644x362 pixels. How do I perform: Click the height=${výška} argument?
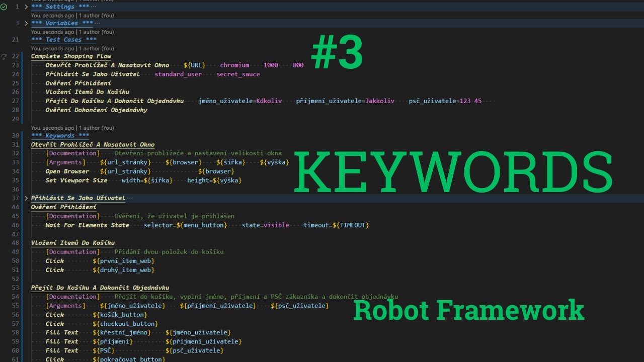coord(214,180)
